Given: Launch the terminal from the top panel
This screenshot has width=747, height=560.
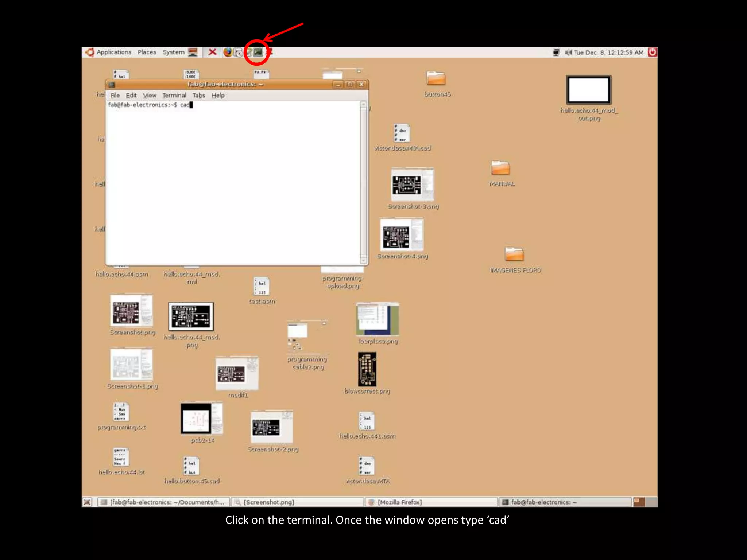Looking at the screenshot, I should coord(258,52).
